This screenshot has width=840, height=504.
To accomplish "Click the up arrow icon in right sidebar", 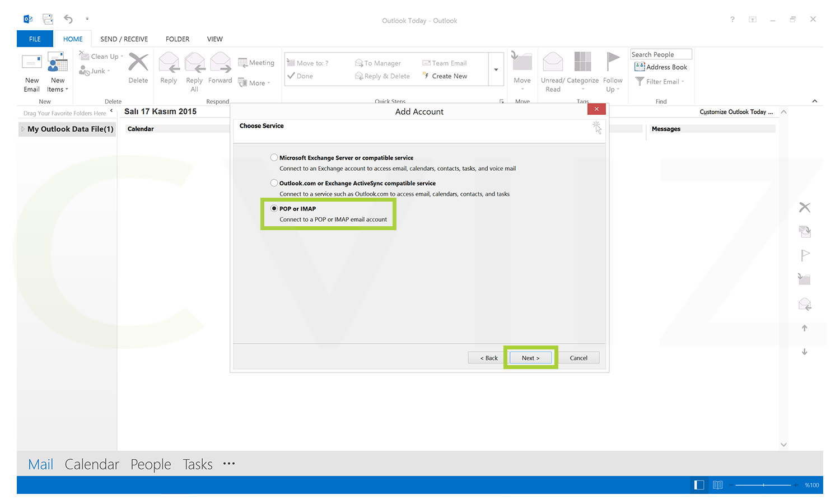I will [805, 328].
